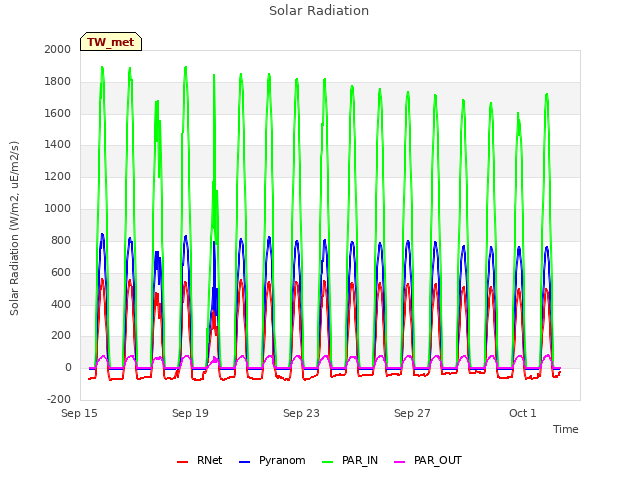Screen dimensions: 640x480
Task: Click the 200 y-axis tick label
Action: coord(61,336)
